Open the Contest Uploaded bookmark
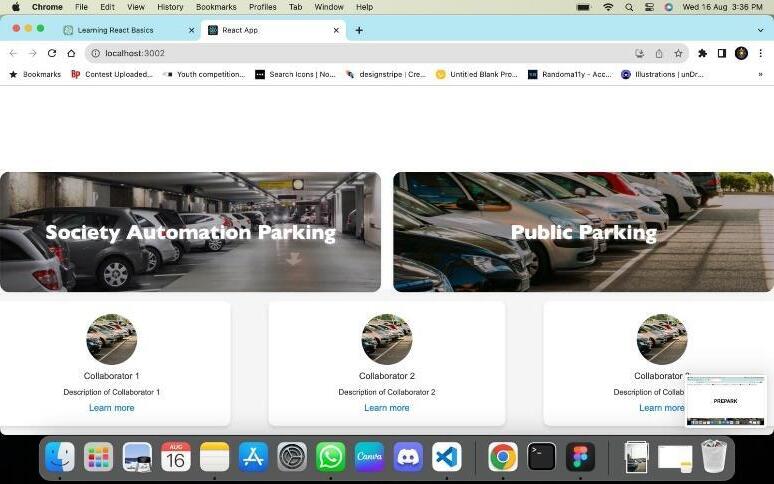 [112, 74]
